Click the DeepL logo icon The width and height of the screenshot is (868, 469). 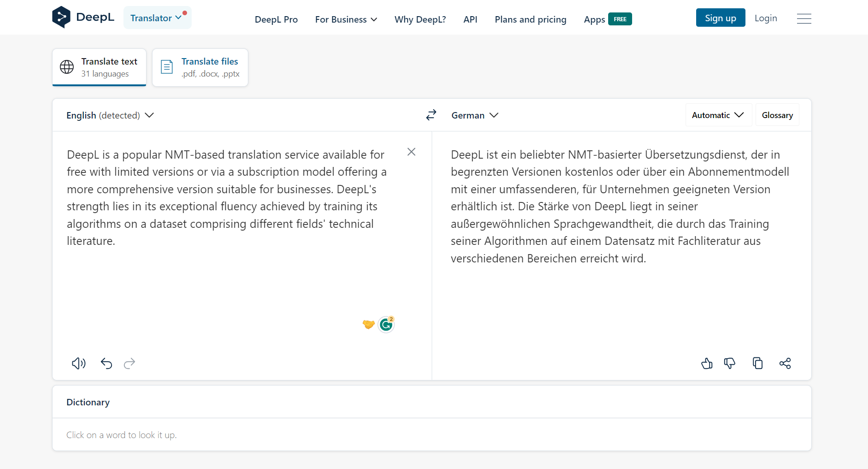(61, 17)
